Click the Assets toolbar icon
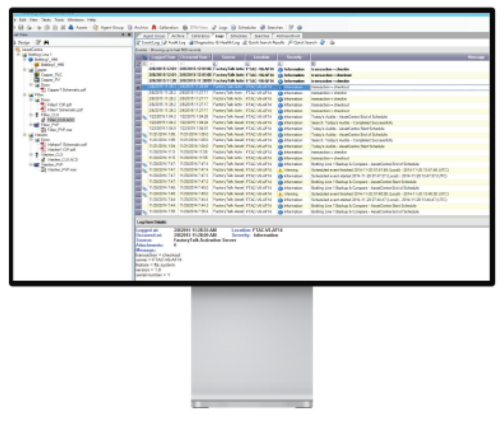This screenshot has width=504, height=421. tap(71, 28)
